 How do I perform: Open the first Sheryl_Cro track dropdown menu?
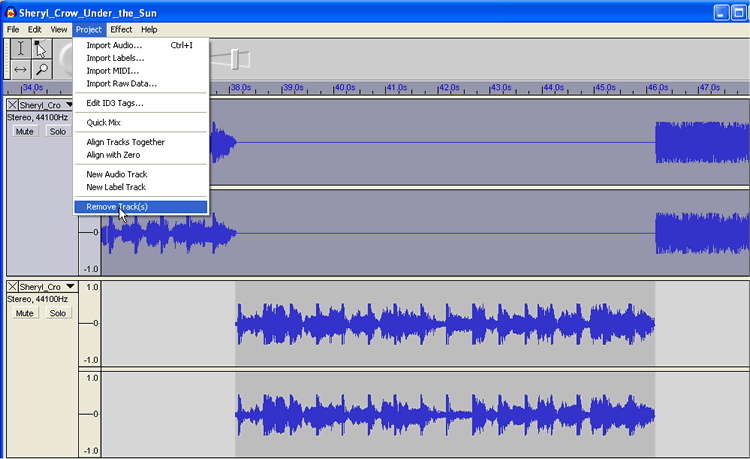click(x=69, y=105)
